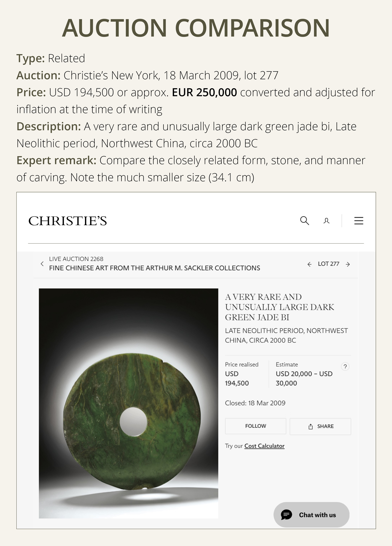Screen dimensions: 392x546
Task: Click the Estimate USD 20,000 – 30,000 text
Action: [304, 378]
